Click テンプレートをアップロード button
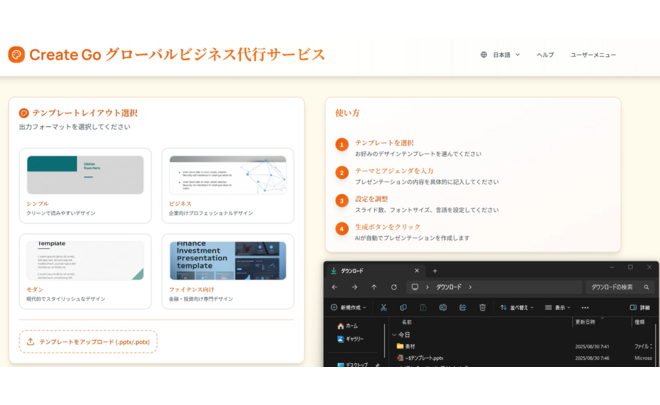 tap(88, 342)
